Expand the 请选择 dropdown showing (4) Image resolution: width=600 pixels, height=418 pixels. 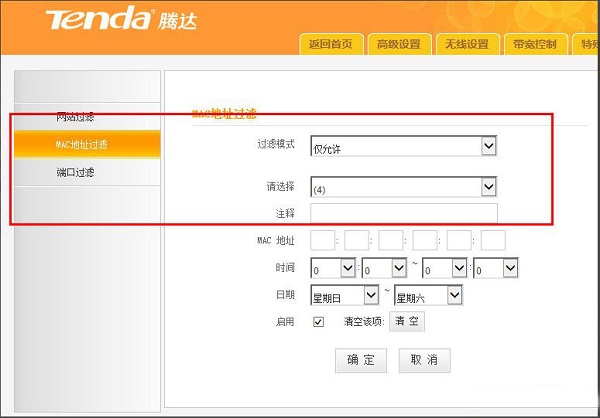click(x=403, y=186)
